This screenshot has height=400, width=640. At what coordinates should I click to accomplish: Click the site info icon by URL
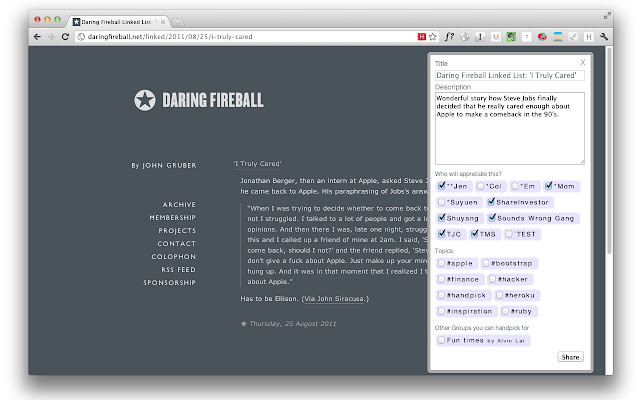(81, 37)
